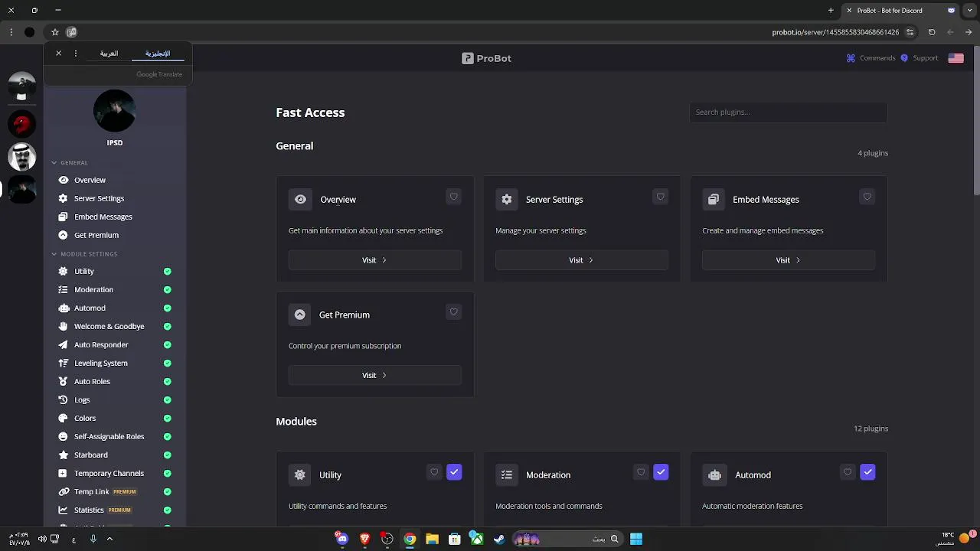Open File Explorer from the taskbar

click(432, 539)
